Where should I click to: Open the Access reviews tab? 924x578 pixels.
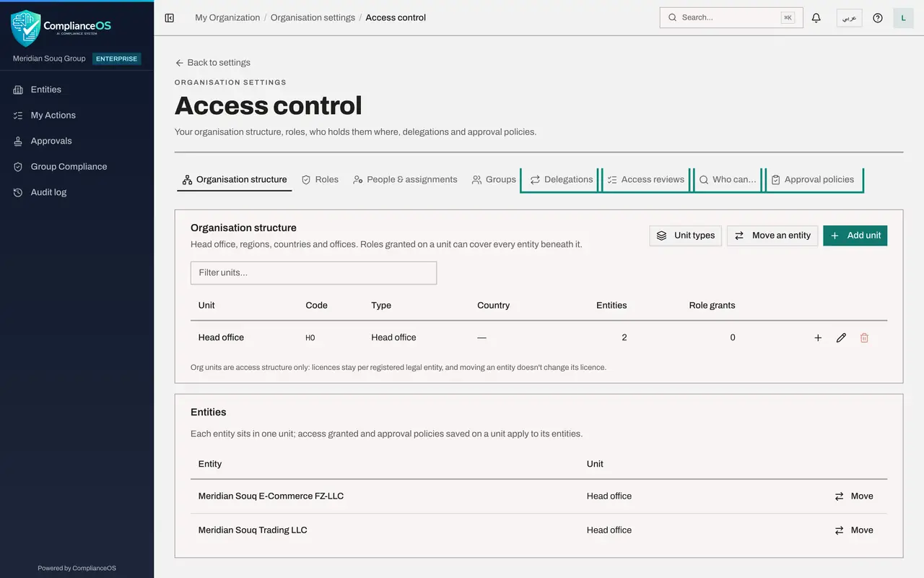(x=645, y=179)
